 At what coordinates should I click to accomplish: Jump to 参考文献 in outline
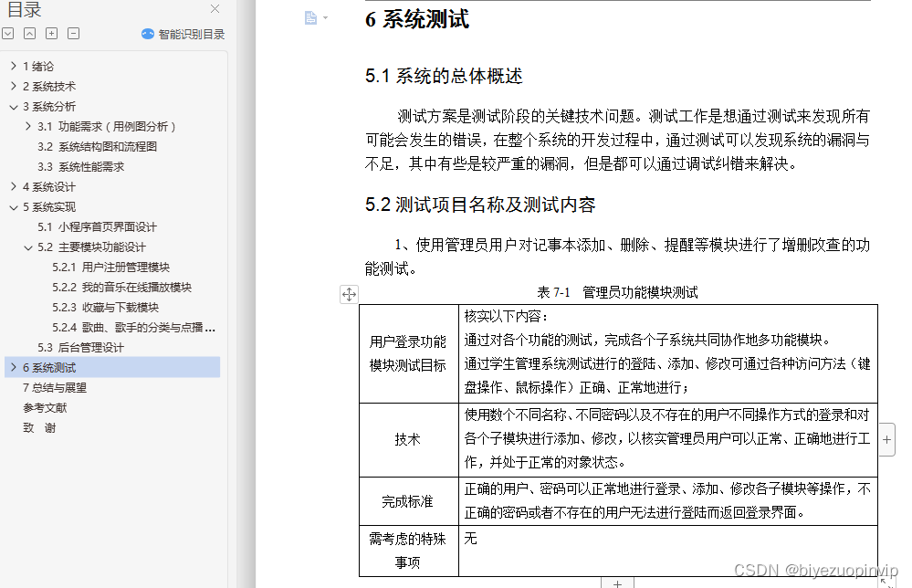coord(45,408)
